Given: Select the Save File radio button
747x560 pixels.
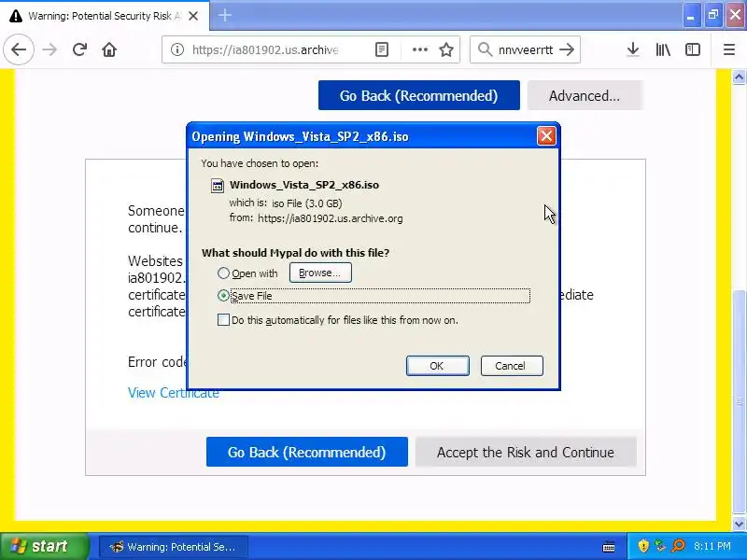Looking at the screenshot, I should [223, 295].
